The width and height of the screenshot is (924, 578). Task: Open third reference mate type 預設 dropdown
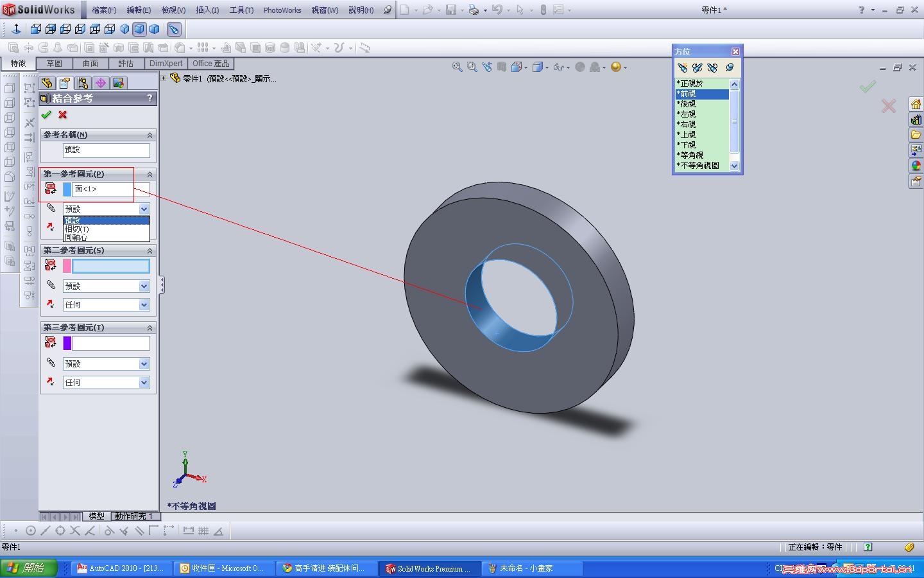click(x=144, y=363)
